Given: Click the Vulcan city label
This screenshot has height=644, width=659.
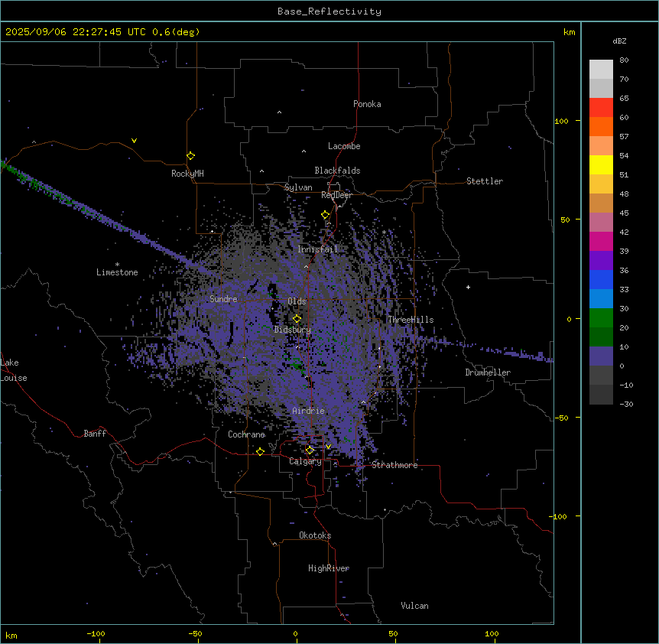Looking at the screenshot, I should [415, 606].
